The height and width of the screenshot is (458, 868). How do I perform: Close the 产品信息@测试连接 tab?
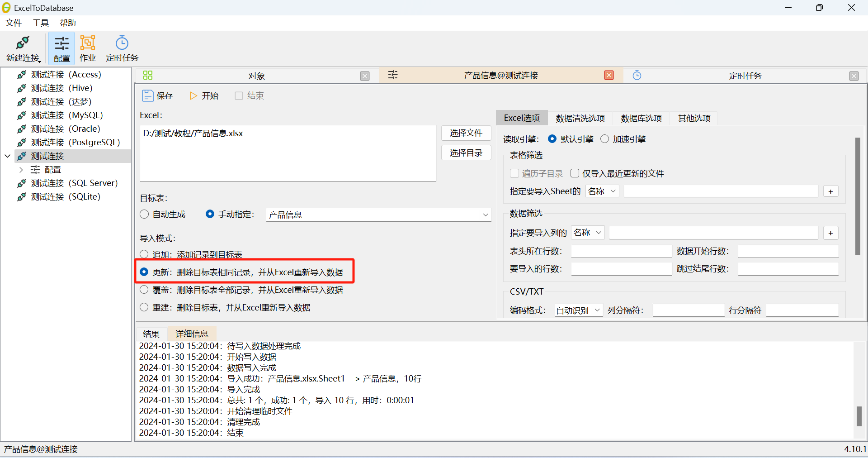(609, 75)
